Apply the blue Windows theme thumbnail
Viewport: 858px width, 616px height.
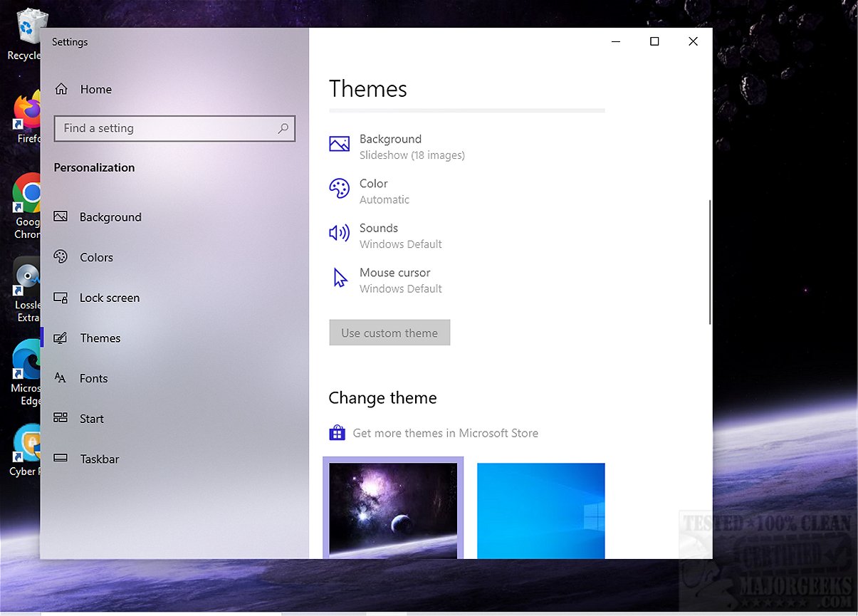tap(540, 511)
